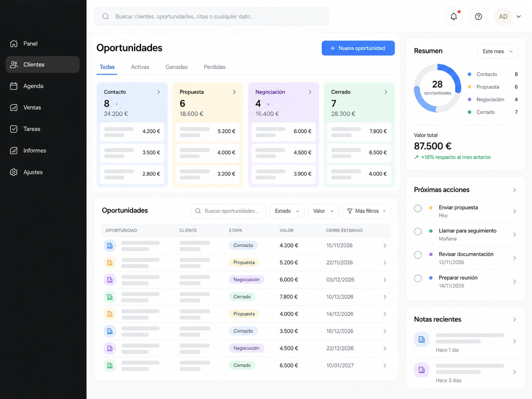Viewport: 532px width, 399px height.
Task: Focus the global search field
Action: click(212, 17)
